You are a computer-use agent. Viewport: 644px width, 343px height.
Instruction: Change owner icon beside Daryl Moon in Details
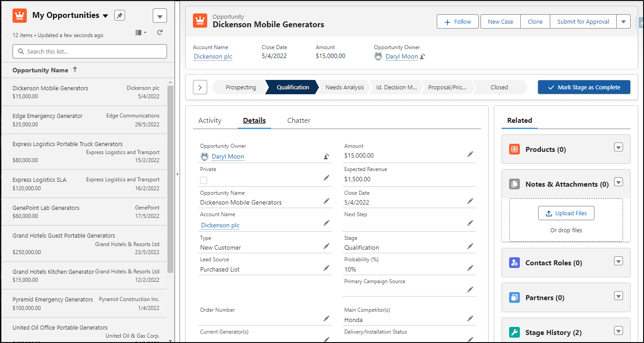point(326,156)
